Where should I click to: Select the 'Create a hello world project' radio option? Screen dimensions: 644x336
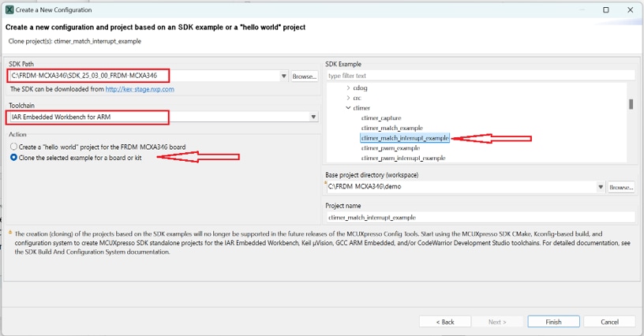click(x=13, y=147)
